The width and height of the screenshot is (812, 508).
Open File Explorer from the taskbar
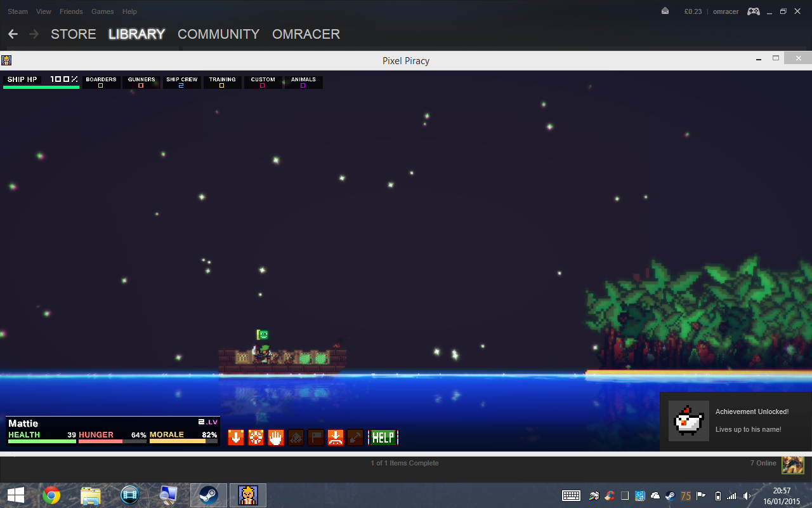(91, 495)
